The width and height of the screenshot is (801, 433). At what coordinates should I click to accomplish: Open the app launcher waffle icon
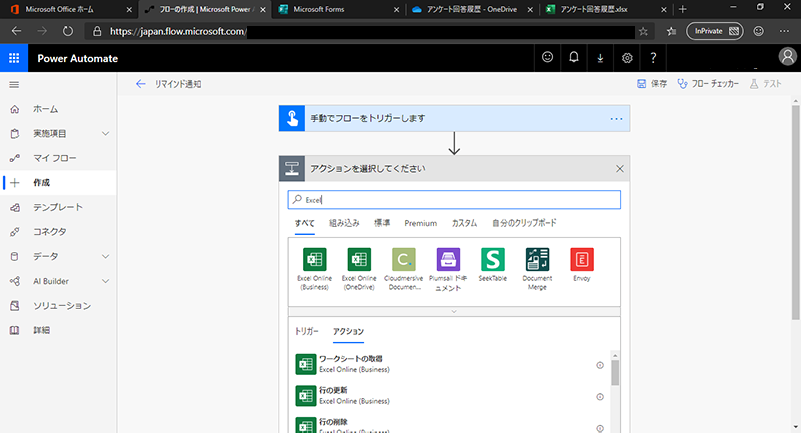pos(14,58)
